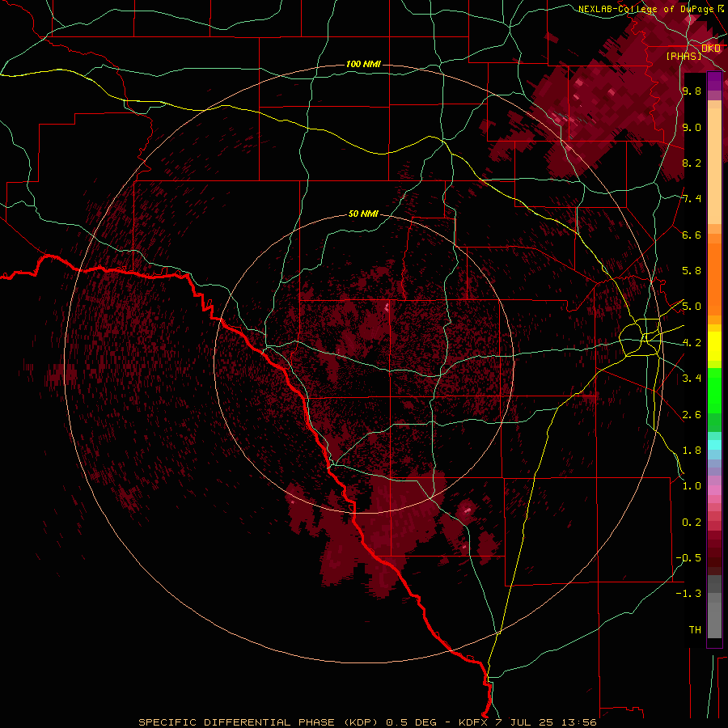Click the "[PHAS]" label above the color bar
Image resolution: width=728 pixels, height=728 pixels.
point(684,56)
